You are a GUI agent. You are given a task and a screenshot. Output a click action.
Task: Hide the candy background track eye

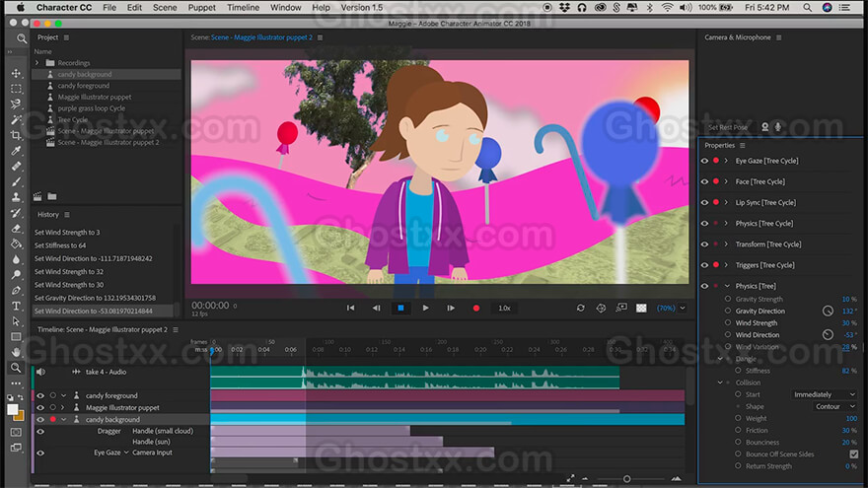tap(40, 419)
